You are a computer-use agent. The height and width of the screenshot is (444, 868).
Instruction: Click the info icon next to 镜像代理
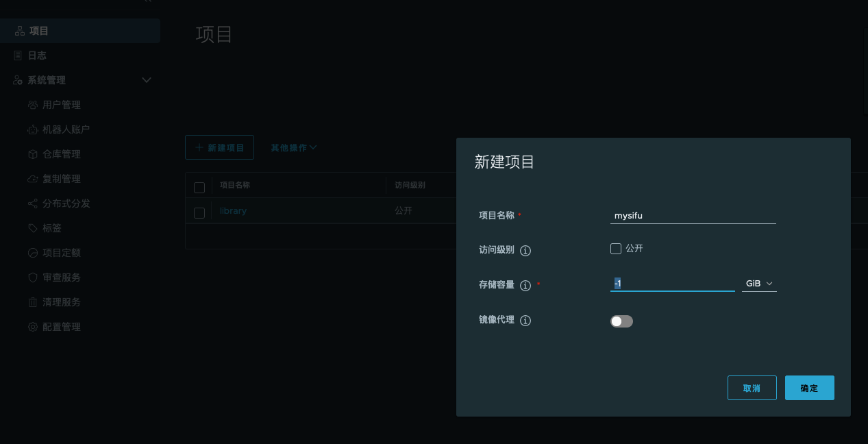point(525,321)
